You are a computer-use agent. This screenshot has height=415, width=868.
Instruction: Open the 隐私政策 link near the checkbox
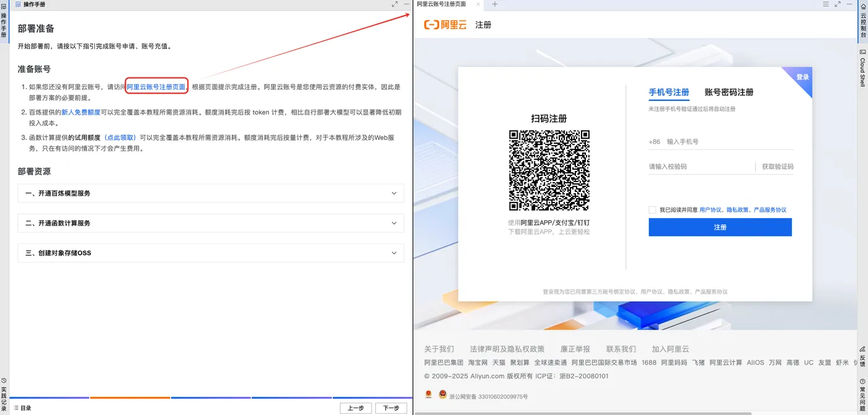click(x=737, y=210)
